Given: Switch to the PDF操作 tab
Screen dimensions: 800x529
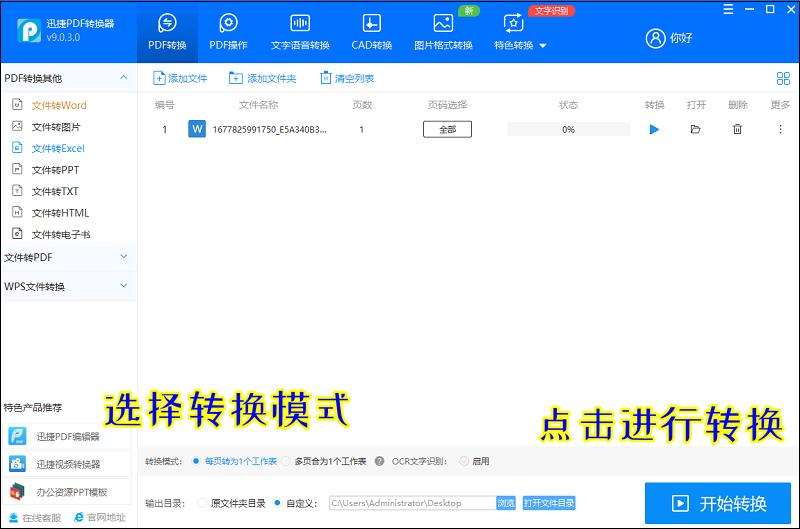Looking at the screenshot, I should pos(228,32).
